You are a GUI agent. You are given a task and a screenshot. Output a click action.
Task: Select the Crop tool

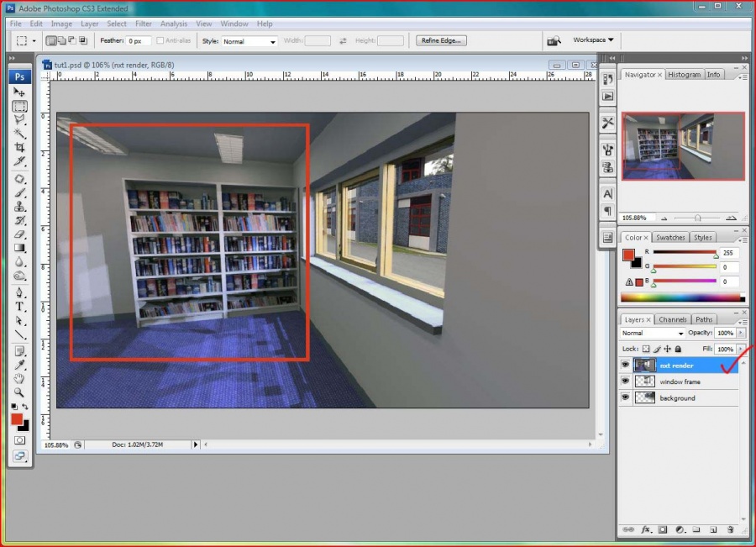[x=19, y=147]
